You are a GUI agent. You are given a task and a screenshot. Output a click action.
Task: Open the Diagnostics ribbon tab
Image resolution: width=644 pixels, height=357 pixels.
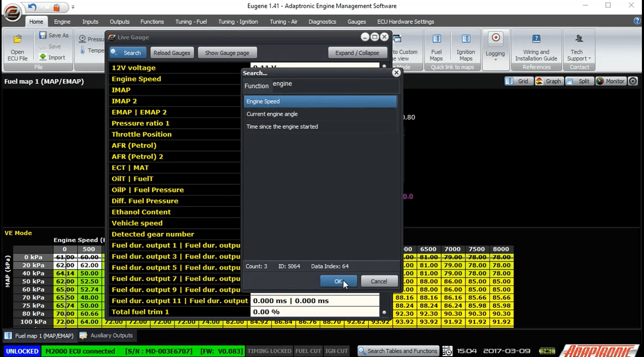322,22
